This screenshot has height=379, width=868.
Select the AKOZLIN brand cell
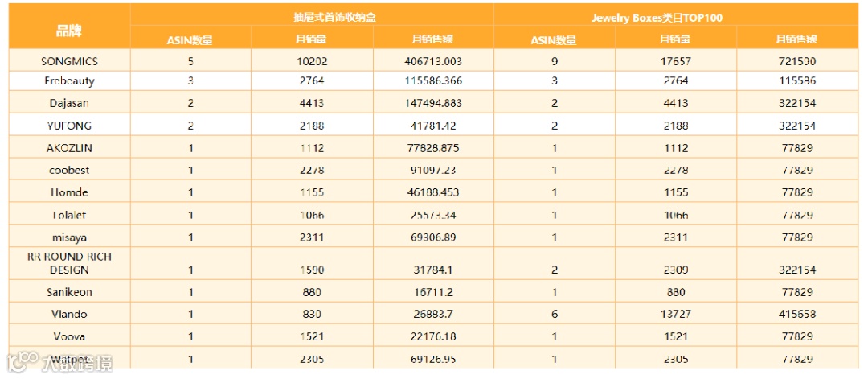point(69,148)
